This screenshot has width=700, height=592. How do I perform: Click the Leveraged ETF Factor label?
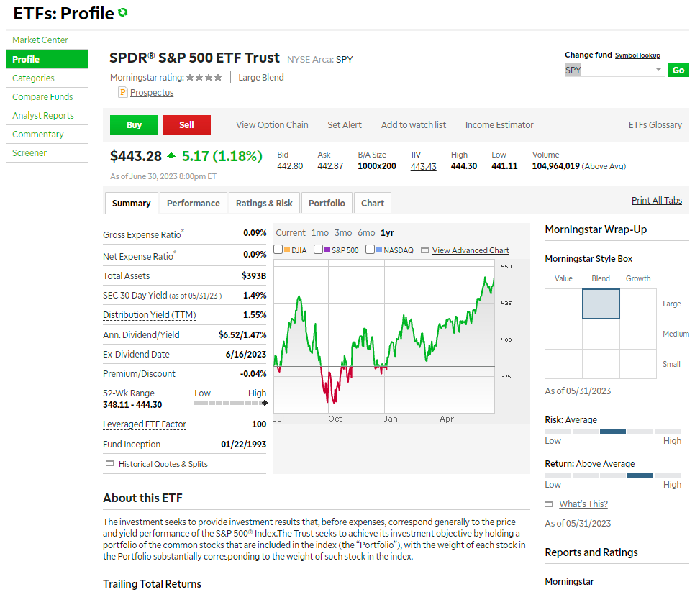pos(145,424)
